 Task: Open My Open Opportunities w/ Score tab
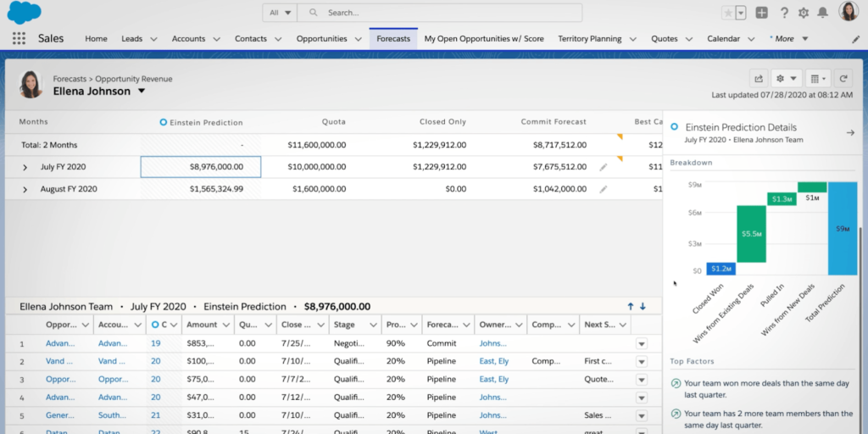tap(484, 39)
